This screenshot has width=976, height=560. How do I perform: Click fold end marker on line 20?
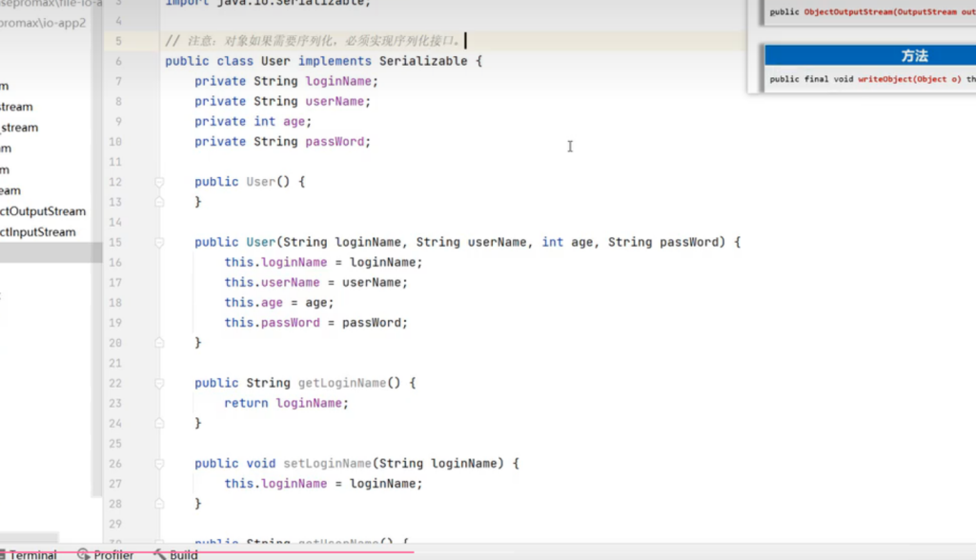point(160,343)
